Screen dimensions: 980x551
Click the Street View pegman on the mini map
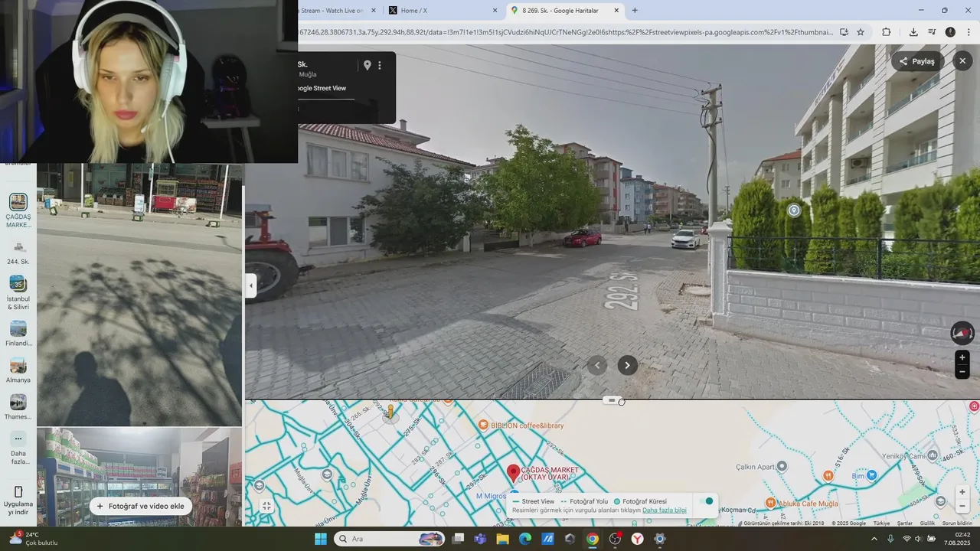pos(390,413)
